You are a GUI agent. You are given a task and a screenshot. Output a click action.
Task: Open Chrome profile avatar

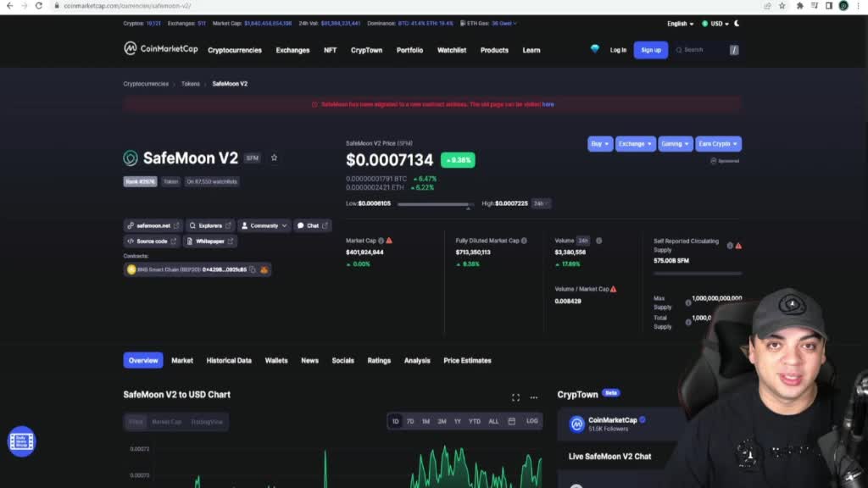point(843,6)
